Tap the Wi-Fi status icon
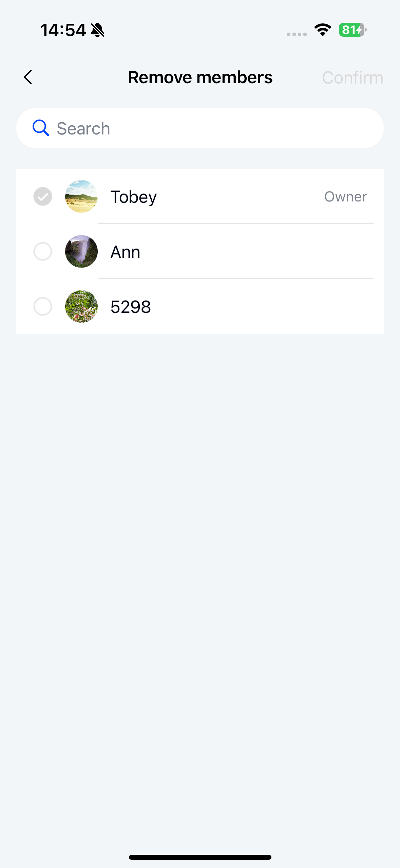Image resolution: width=400 pixels, height=868 pixels. pyautogui.click(x=323, y=30)
